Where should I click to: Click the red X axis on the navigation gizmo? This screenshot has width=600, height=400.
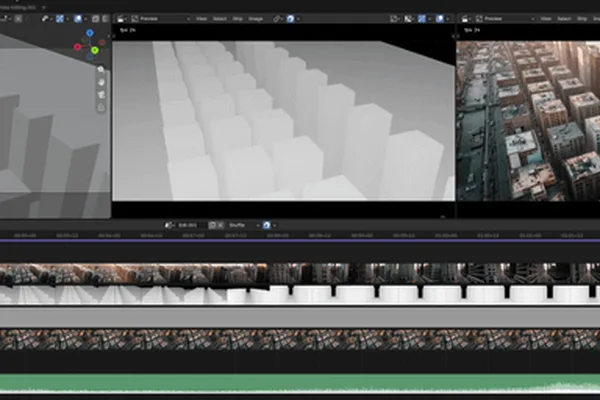point(78,47)
